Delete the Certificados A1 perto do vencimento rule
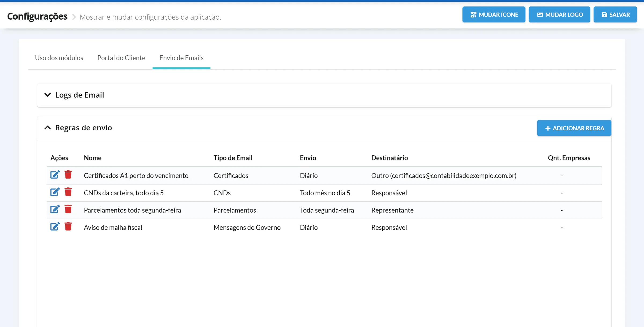The image size is (644, 327). (x=68, y=175)
